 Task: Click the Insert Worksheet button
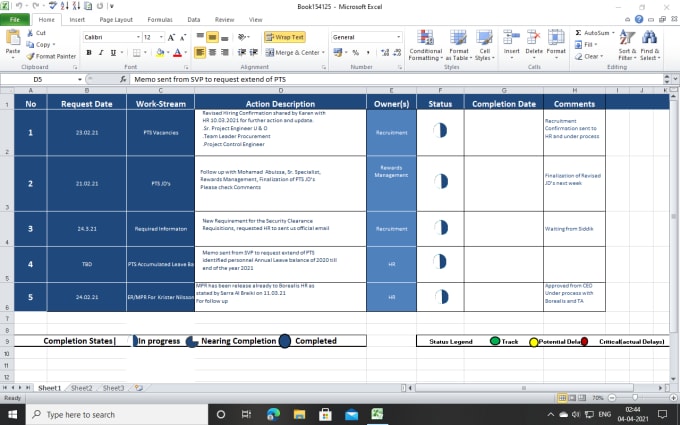(x=139, y=388)
